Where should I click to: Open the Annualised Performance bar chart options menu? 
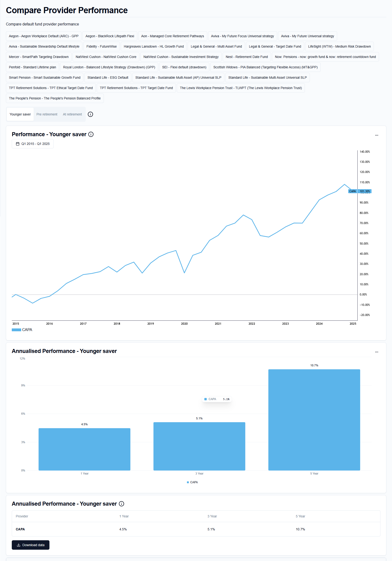[x=376, y=352]
